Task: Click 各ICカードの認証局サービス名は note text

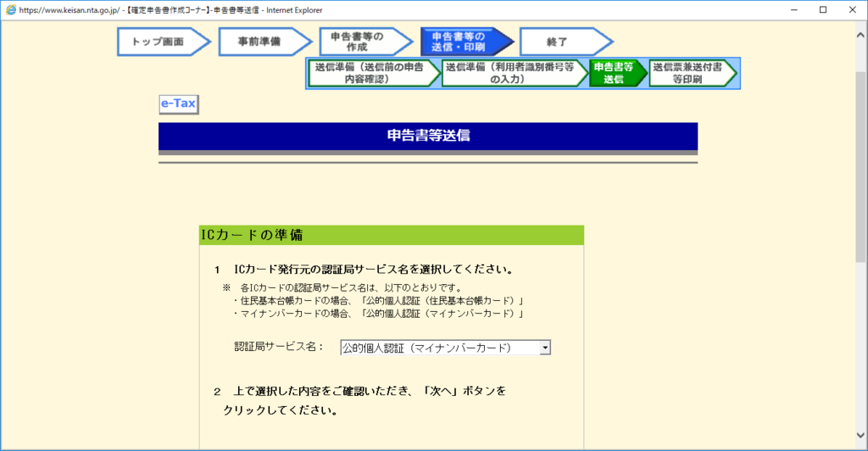Action: [x=342, y=287]
